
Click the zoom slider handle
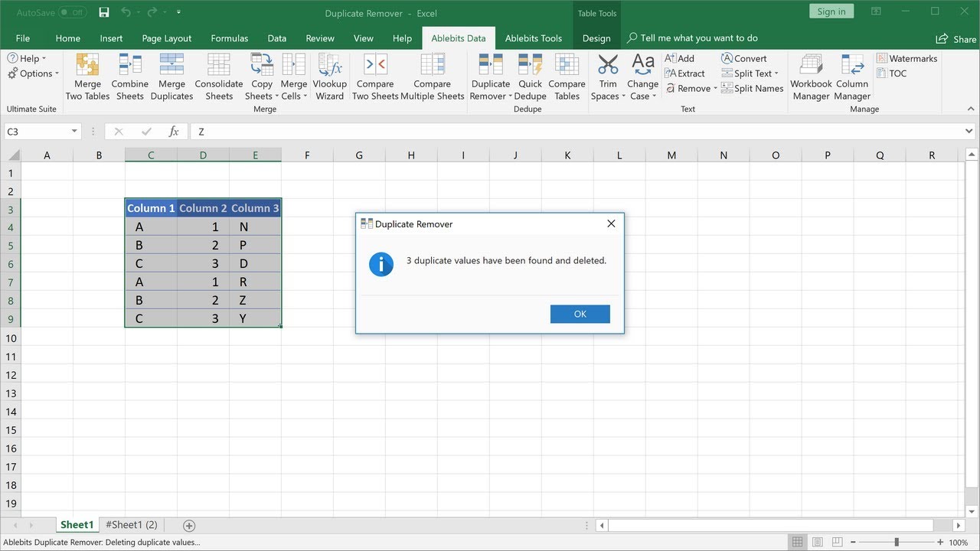coord(897,543)
